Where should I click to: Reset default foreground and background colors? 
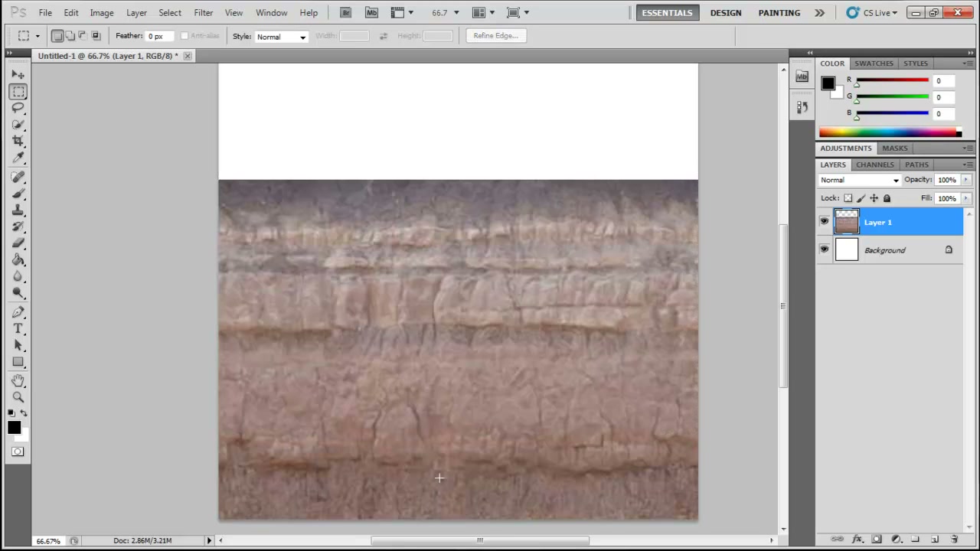pyautogui.click(x=11, y=414)
